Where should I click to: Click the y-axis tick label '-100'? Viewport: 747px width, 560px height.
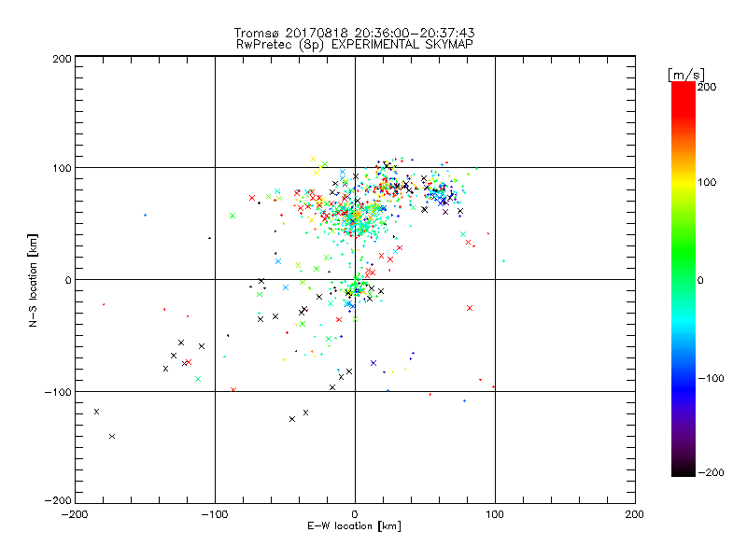(58, 392)
